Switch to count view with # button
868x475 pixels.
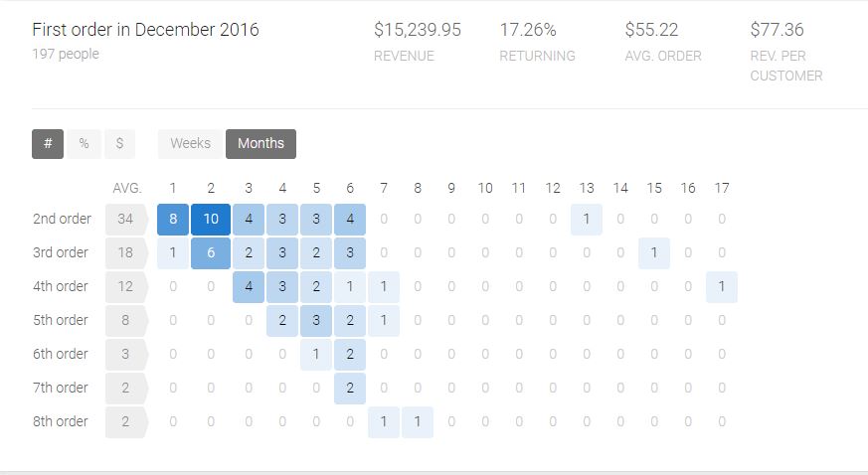(48, 144)
